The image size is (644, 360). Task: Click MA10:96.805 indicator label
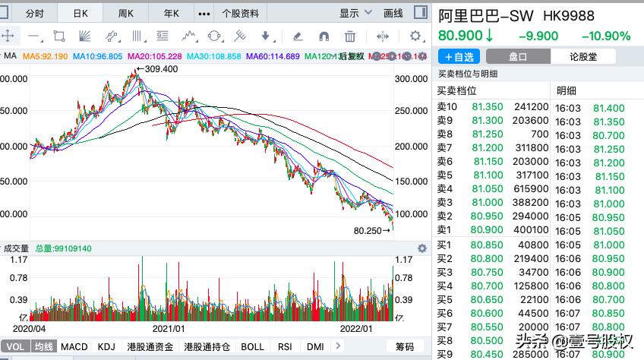tap(98, 56)
